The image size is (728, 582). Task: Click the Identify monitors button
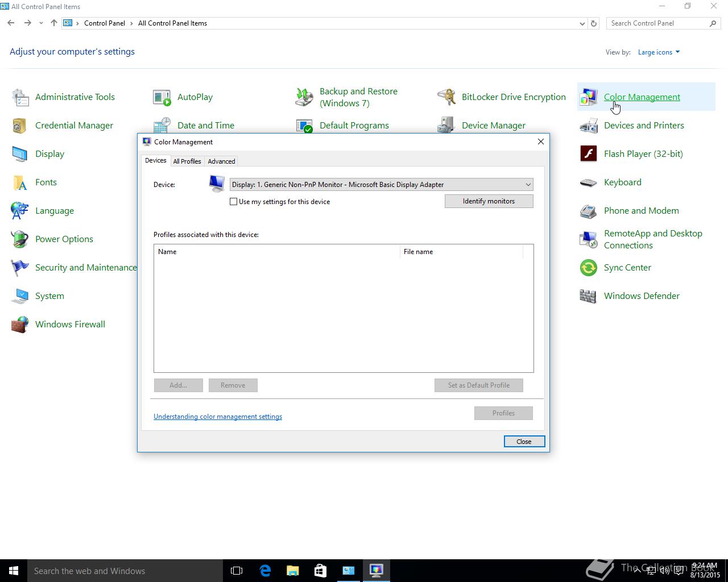coord(489,201)
